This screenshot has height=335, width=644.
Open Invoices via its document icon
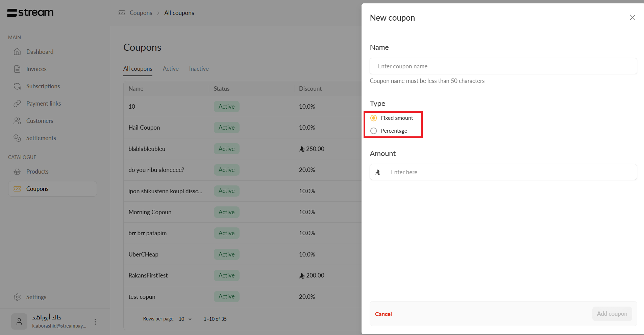coord(17,69)
